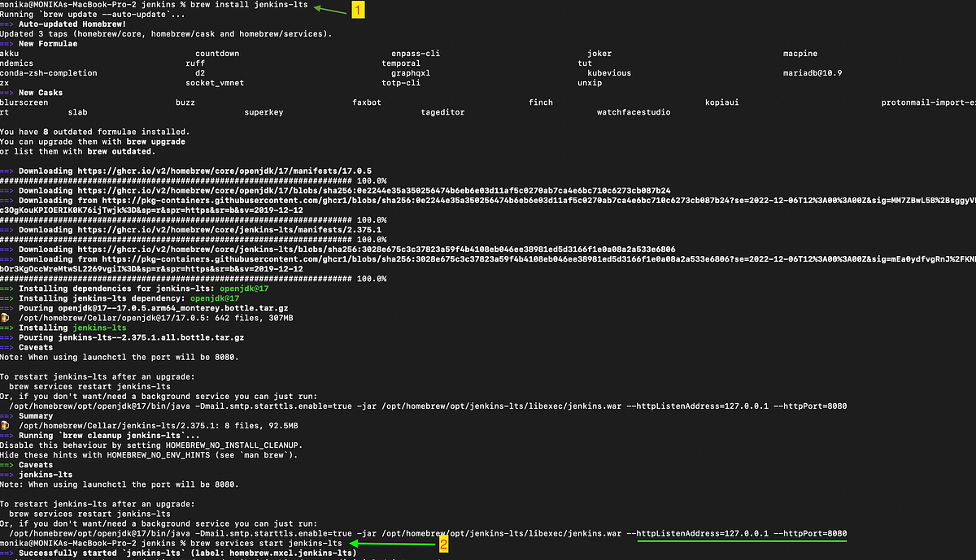Click the HOMEBREW_NO_ENV_HINTS hint line
The width and height of the screenshot is (976, 560).
pos(149,454)
